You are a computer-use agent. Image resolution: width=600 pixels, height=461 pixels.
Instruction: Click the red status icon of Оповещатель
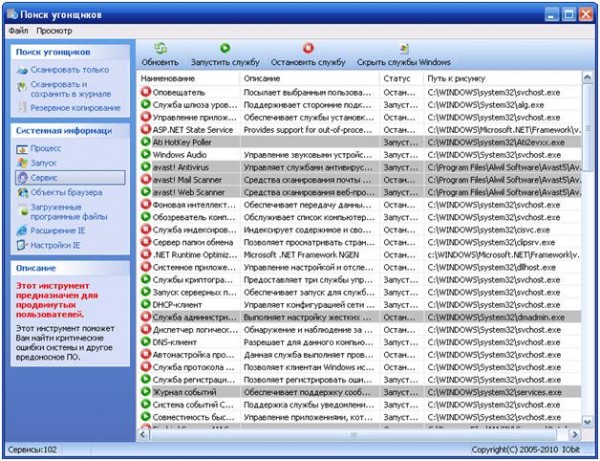pos(145,92)
